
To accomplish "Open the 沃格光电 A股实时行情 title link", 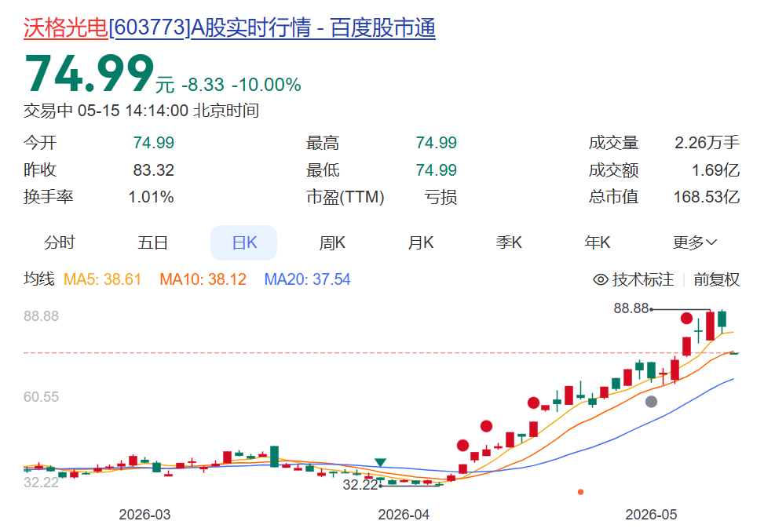I will point(229,27).
